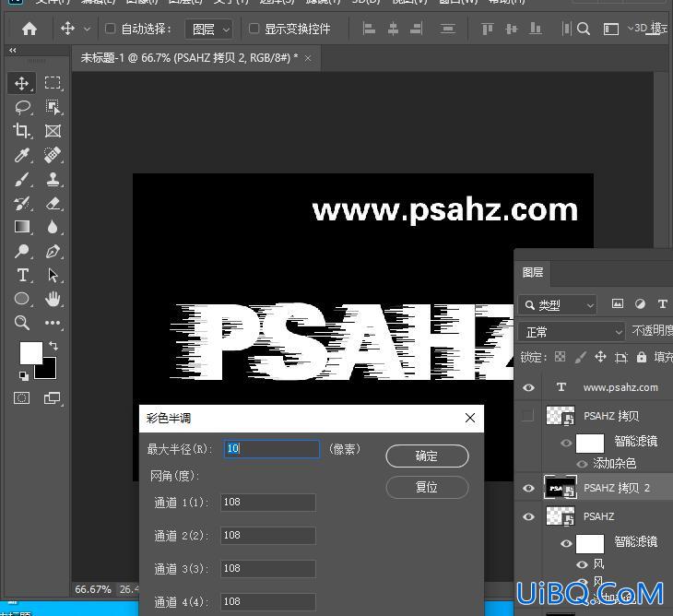Select the 图层 panel tab
The height and width of the screenshot is (616, 673).
533,272
